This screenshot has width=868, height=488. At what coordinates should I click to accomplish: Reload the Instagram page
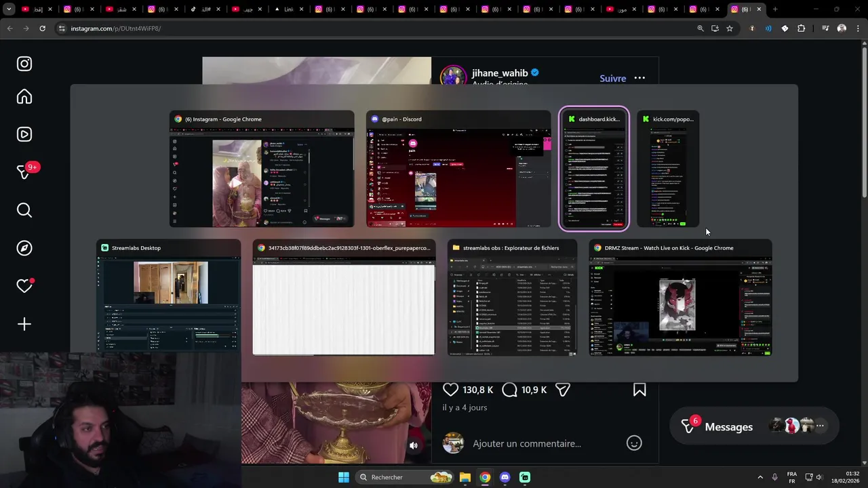pyautogui.click(x=42, y=28)
